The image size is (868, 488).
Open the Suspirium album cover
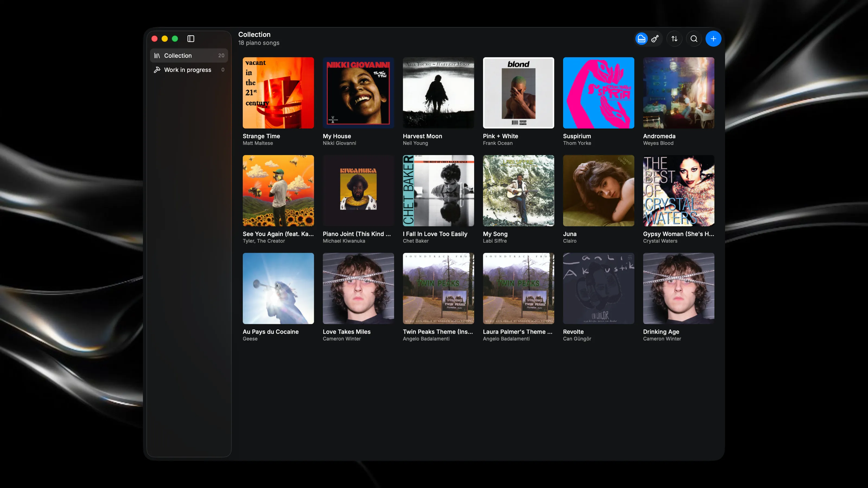pyautogui.click(x=598, y=93)
